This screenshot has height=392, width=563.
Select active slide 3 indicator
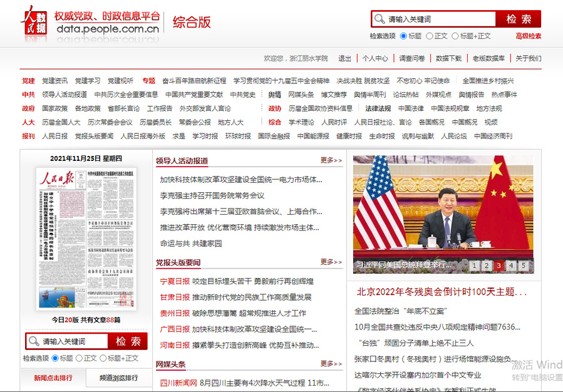point(498,266)
